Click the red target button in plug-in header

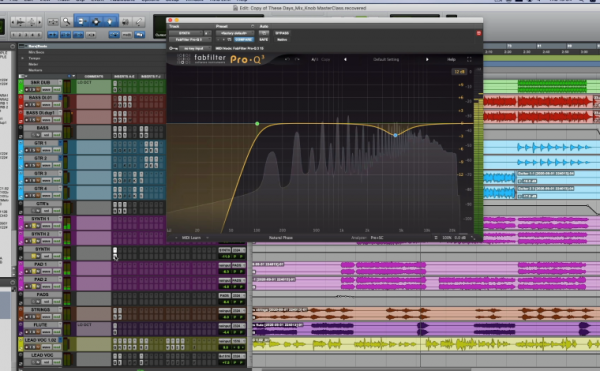coord(478,33)
